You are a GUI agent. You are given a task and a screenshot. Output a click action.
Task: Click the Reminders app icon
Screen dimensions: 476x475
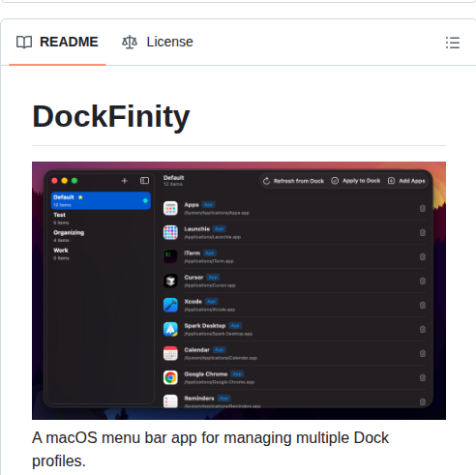point(170,401)
